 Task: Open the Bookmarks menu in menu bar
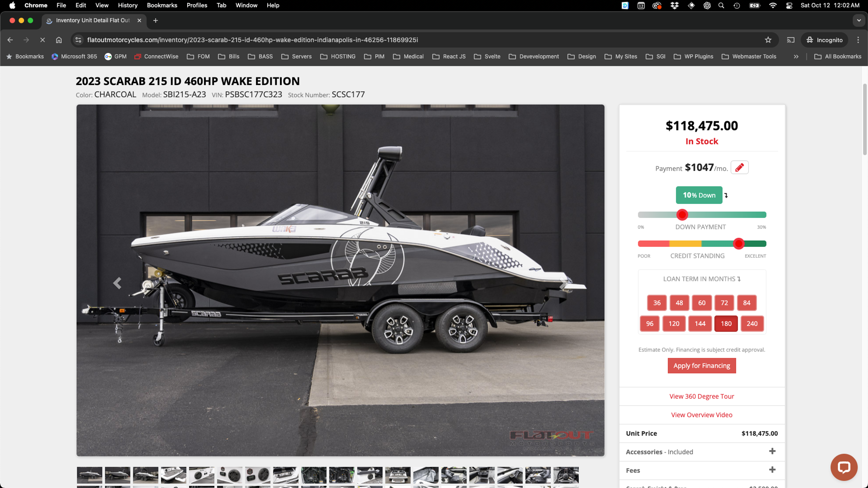[x=162, y=5]
